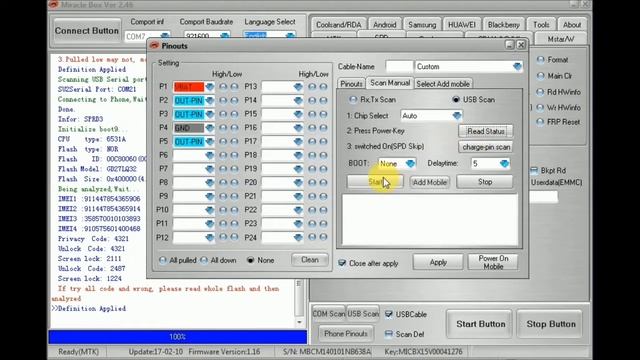The image size is (640, 360).
Task: Toggle the Scan Del checkbox
Action: [x=389, y=334]
